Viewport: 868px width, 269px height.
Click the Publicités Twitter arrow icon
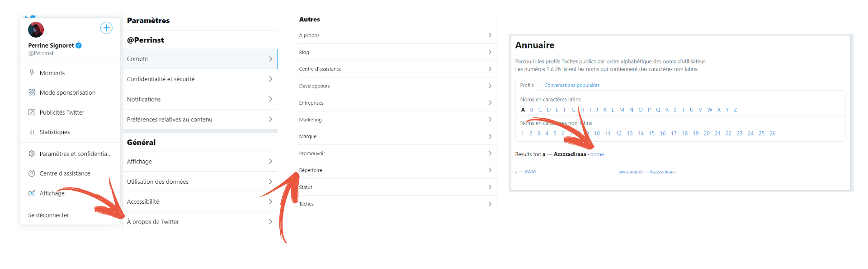tap(32, 112)
